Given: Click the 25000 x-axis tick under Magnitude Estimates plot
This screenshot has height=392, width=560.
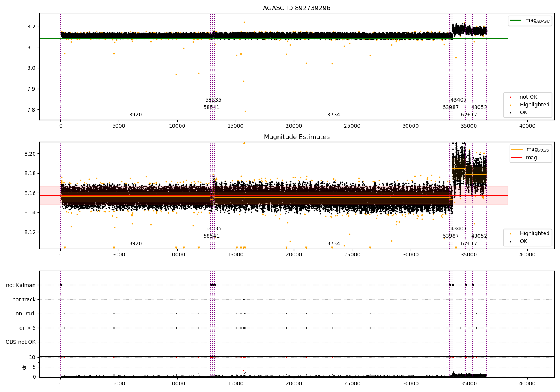Looking at the screenshot, I should [352, 255].
